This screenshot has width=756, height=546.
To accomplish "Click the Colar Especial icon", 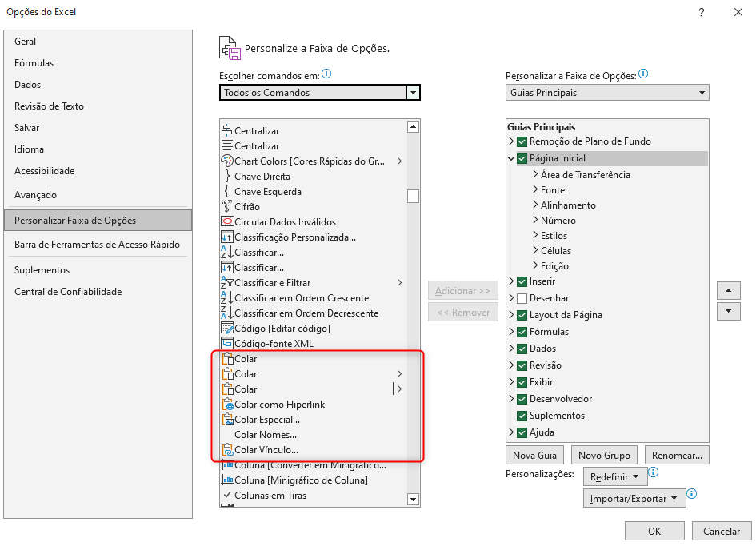I will click(227, 419).
